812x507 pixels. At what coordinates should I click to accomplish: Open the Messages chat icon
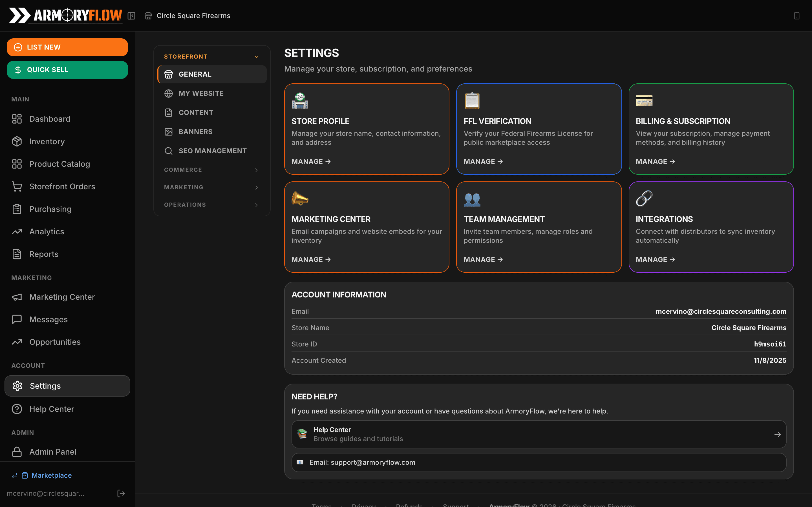pyautogui.click(x=17, y=319)
